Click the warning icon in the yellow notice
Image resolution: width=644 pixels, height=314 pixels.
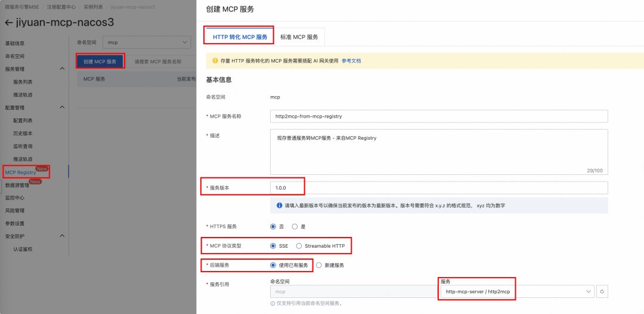(215, 61)
